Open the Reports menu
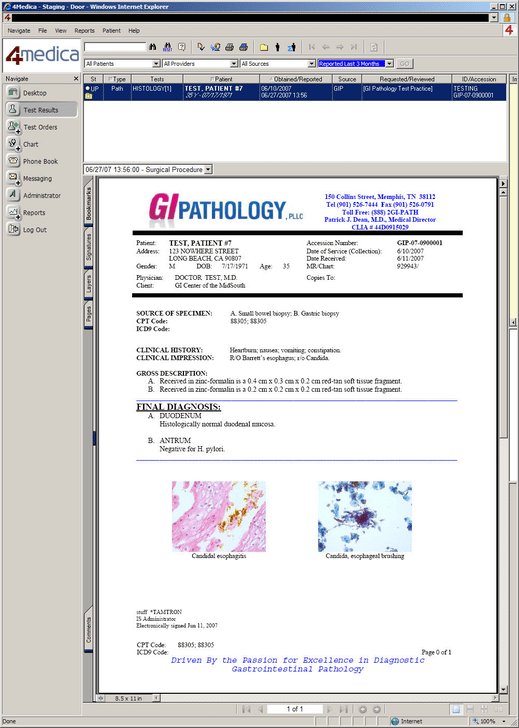 pyautogui.click(x=84, y=31)
